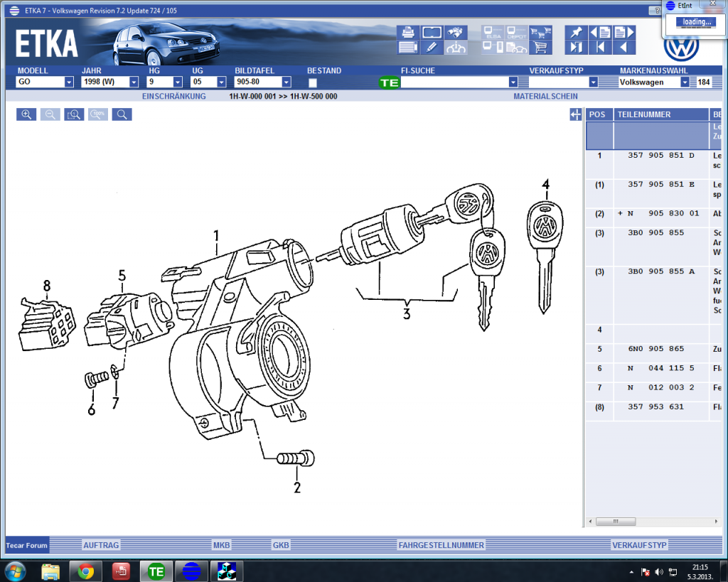The image size is (728, 582).
Task: Go to previous page illustration icon
Action: point(600,32)
